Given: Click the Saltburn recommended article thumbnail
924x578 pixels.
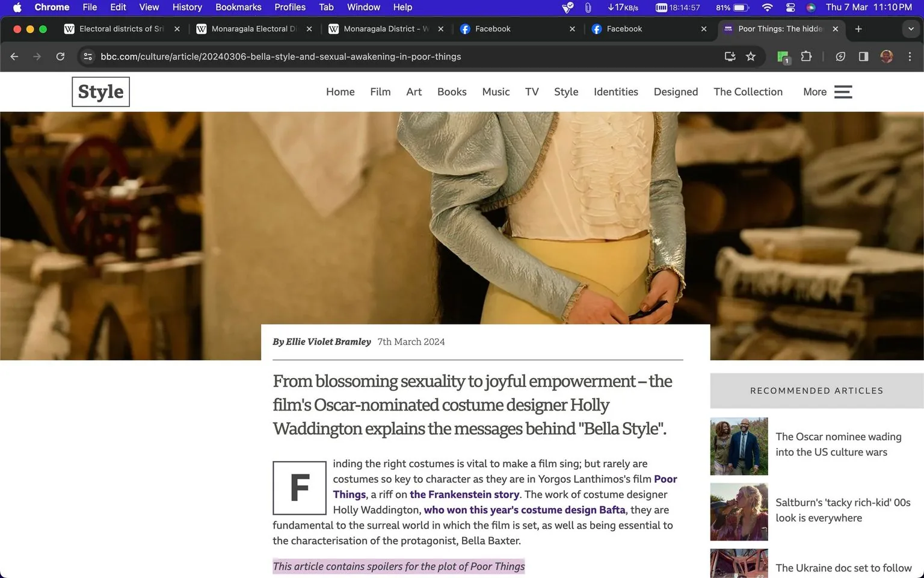Looking at the screenshot, I should (739, 512).
